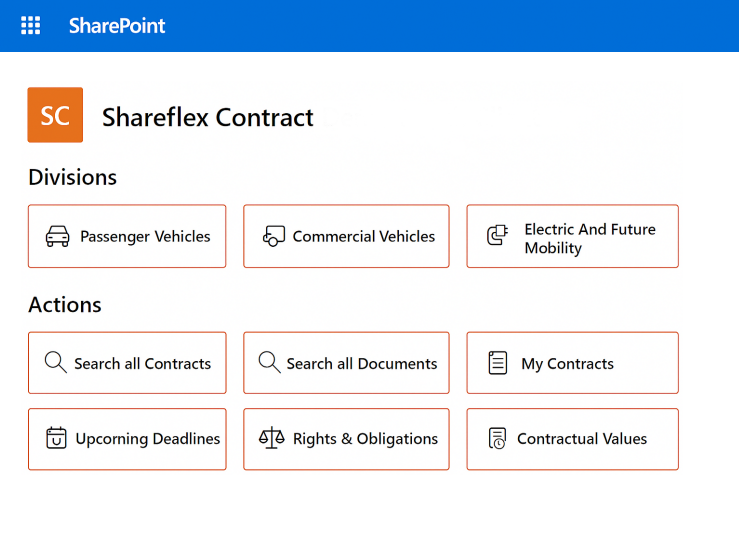Open the SharePoint app launcher waffle
Image resolution: width=740 pixels, height=540 pixels.
coord(31,25)
